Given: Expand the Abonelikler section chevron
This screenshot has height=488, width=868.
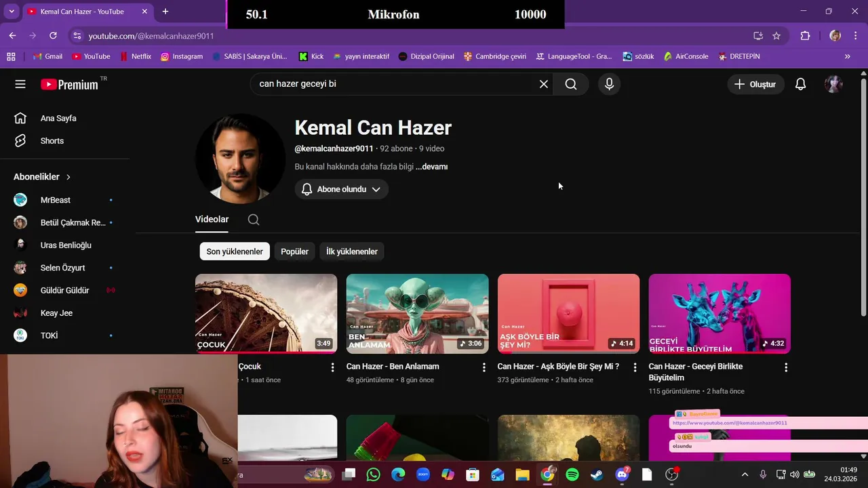Looking at the screenshot, I should [x=68, y=177].
